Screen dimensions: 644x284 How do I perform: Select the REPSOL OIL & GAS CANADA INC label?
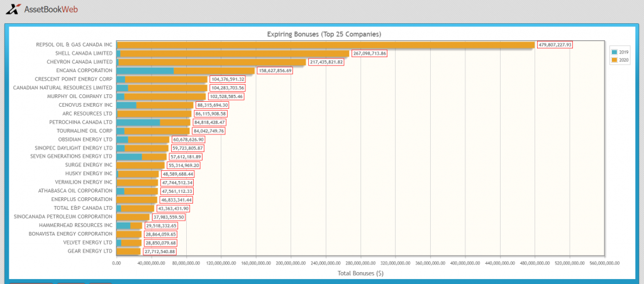click(74, 45)
